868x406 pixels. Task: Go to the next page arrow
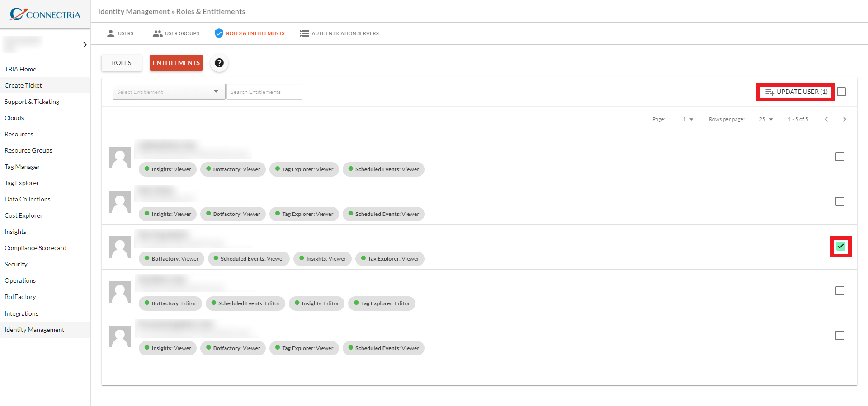click(844, 119)
